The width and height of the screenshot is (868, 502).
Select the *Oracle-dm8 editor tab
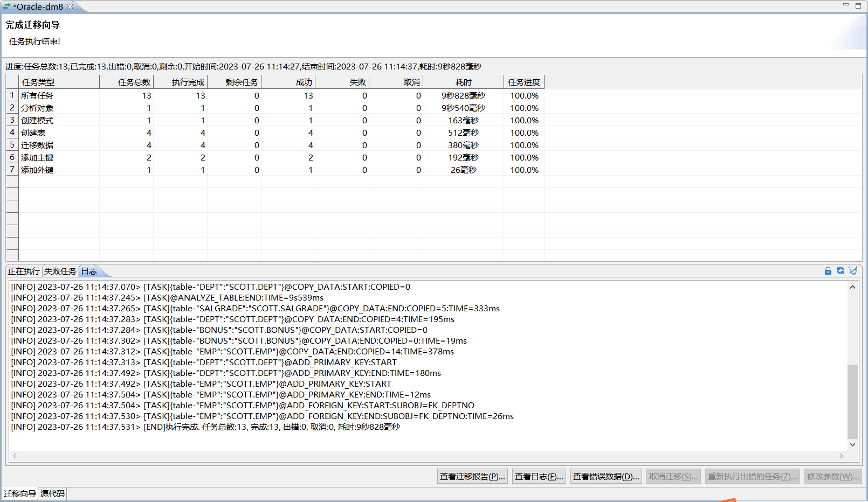tap(38, 6)
